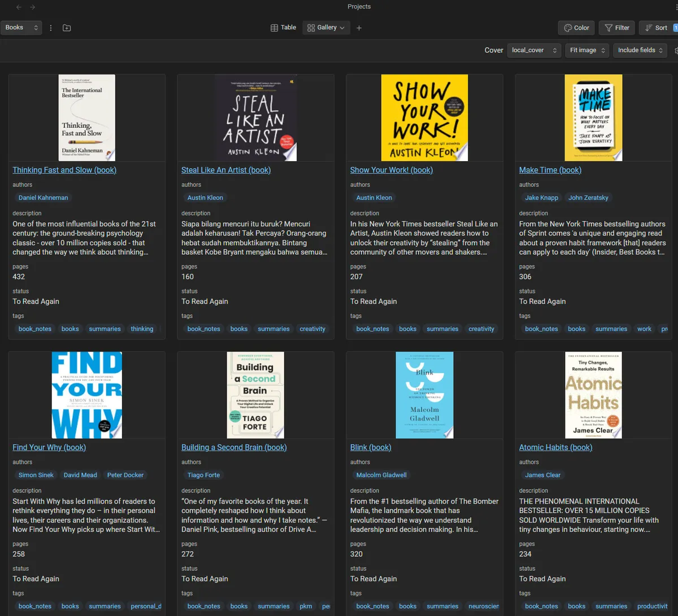Click the John Zeratsky author tag

click(x=588, y=198)
